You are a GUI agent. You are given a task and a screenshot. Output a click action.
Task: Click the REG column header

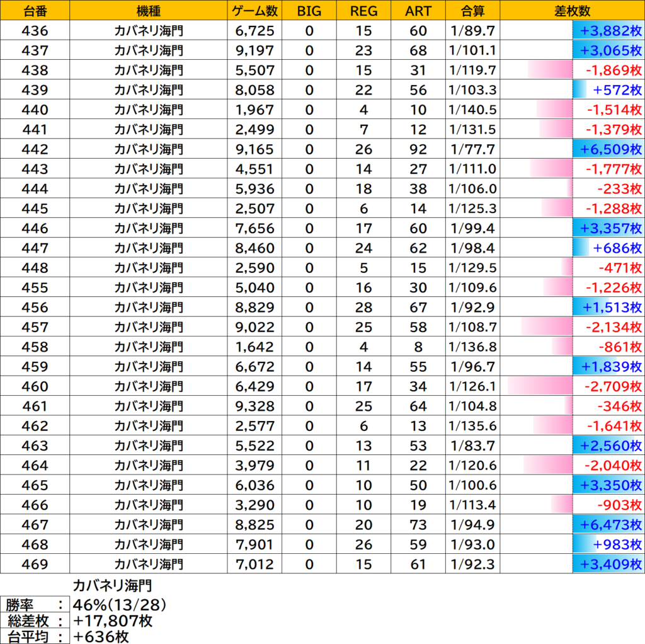(x=363, y=10)
